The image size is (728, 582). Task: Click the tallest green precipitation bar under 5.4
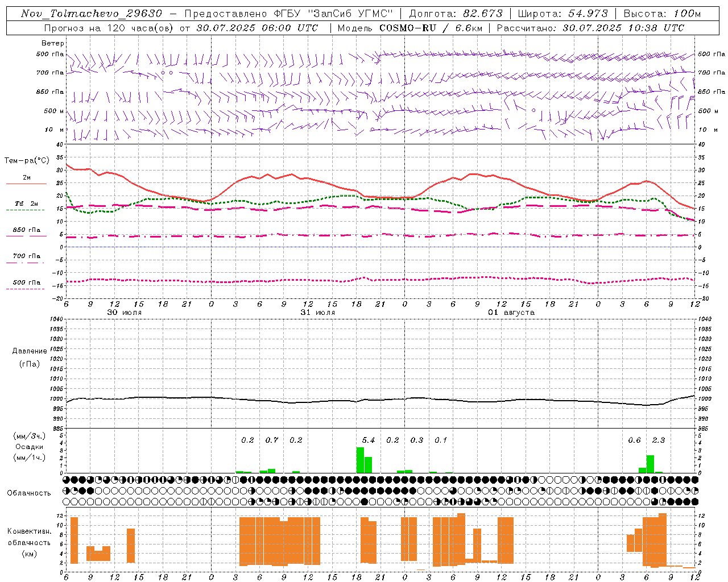pos(360,460)
